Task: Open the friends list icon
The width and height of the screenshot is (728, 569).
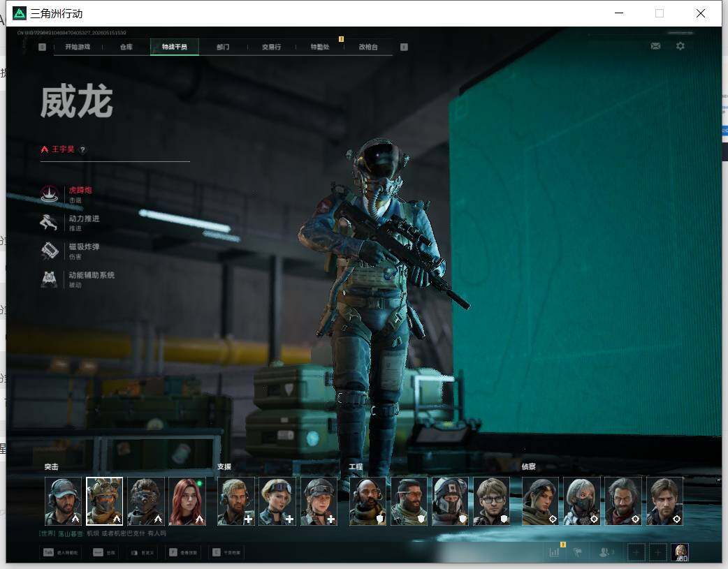Action: 605,552
